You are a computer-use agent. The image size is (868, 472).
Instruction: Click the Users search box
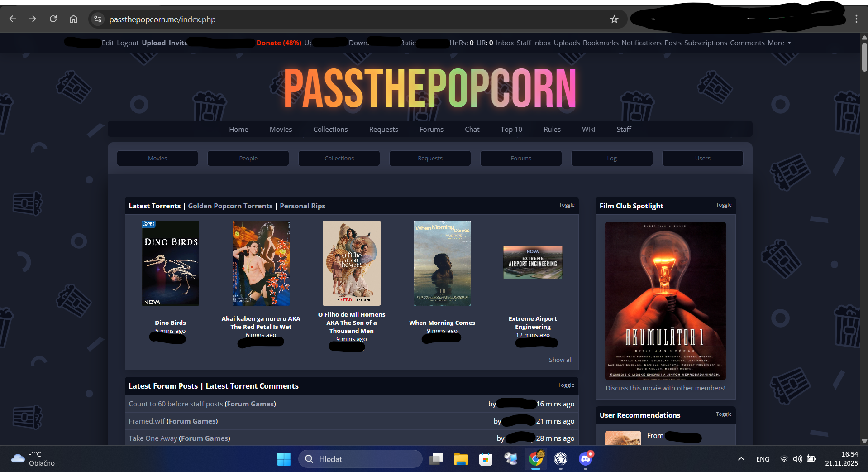pos(703,158)
